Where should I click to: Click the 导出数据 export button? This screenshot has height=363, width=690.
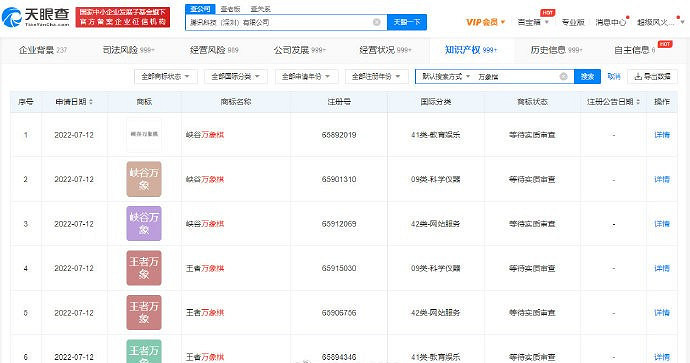[653, 77]
